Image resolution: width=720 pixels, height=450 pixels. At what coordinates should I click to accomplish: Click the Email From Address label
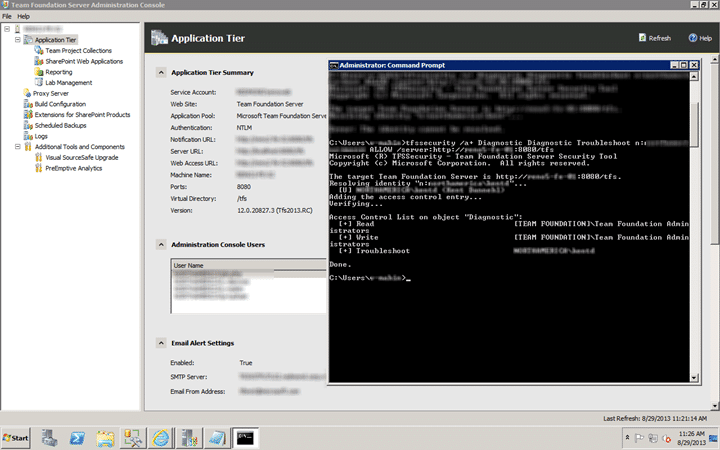[198, 392]
